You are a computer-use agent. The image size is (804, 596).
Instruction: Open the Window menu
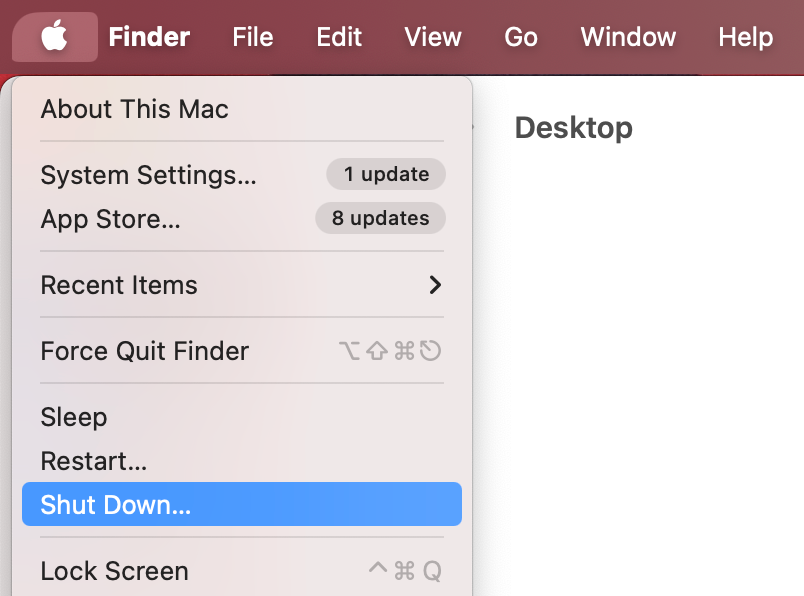tap(627, 37)
